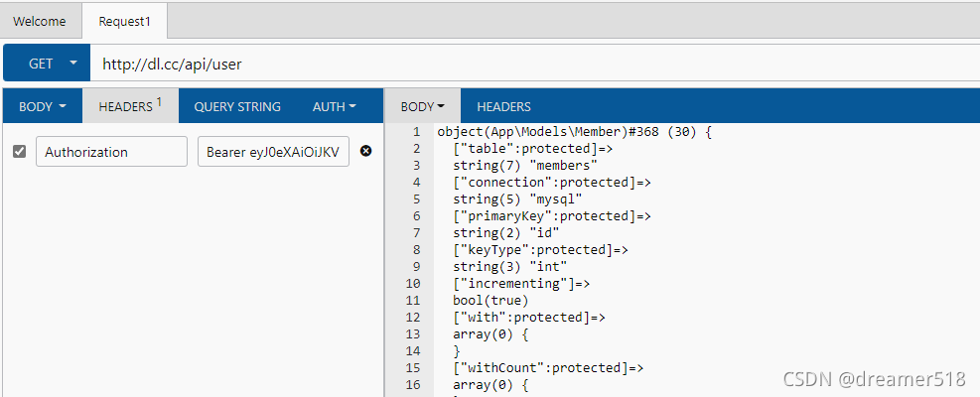Click the request URL field
Screen dimensions: 980x397
(534, 64)
